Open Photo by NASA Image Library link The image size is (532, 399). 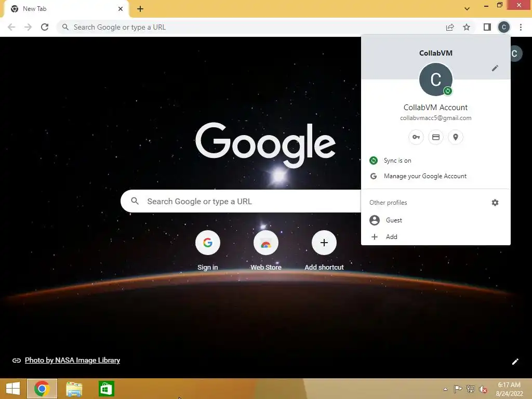[x=72, y=361]
